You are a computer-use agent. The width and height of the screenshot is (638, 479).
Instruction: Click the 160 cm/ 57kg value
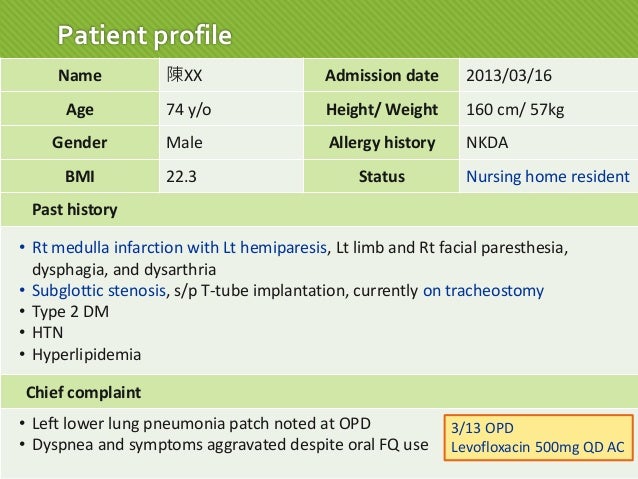point(515,109)
